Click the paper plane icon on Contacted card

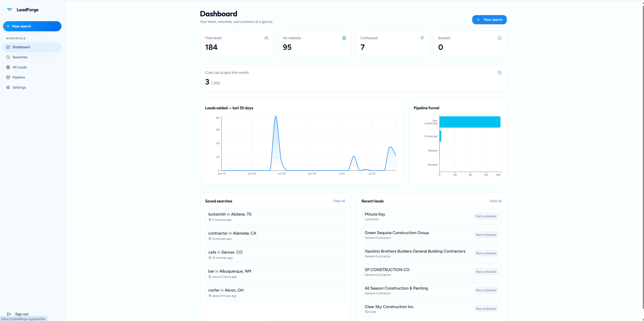422,38
